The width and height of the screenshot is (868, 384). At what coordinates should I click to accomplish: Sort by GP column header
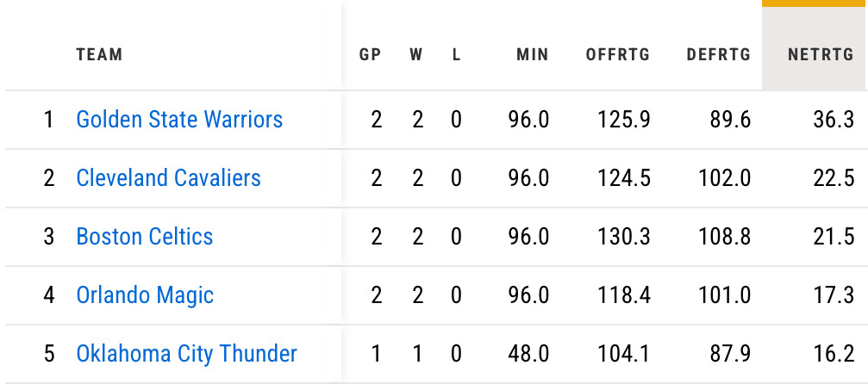pos(370,55)
